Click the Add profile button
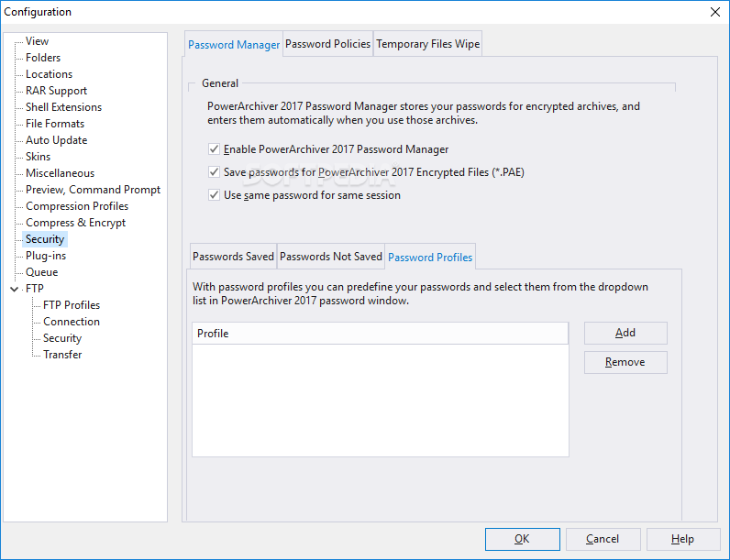Screen dimensions: 730x560 coord(625,333)
